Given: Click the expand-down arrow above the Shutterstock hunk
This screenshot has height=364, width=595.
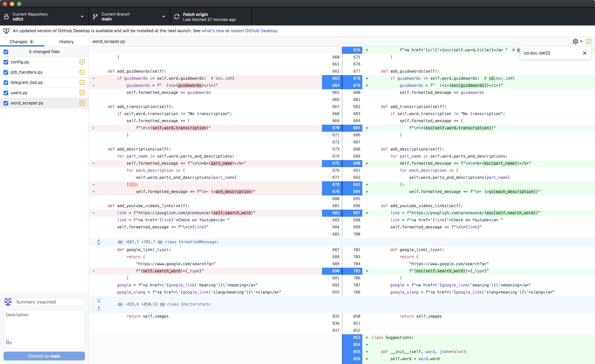Looking at the screenshot, I should [99, 300].
